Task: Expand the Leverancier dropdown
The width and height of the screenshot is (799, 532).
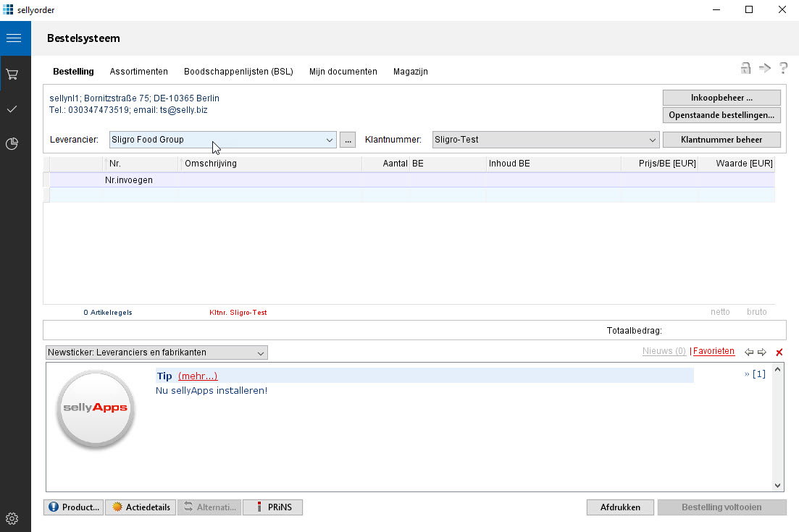Action: pyautogui.click(x=330, y=140)
